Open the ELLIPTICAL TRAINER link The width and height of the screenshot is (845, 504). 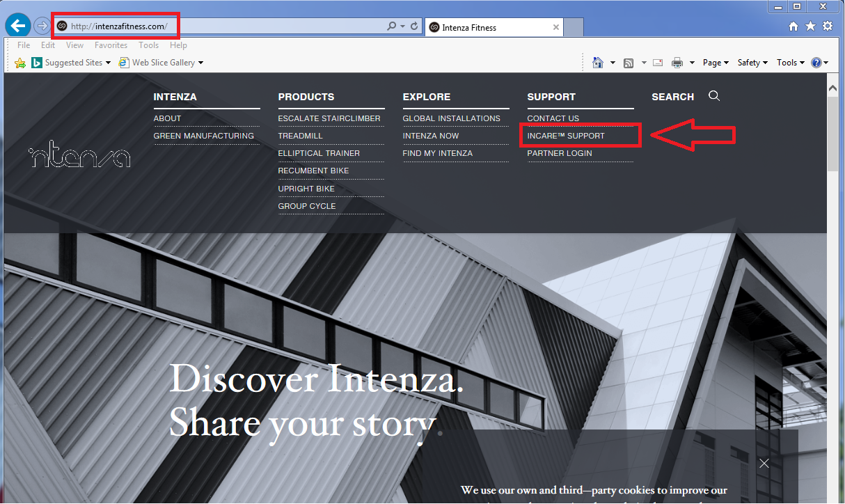click(319, 153)
